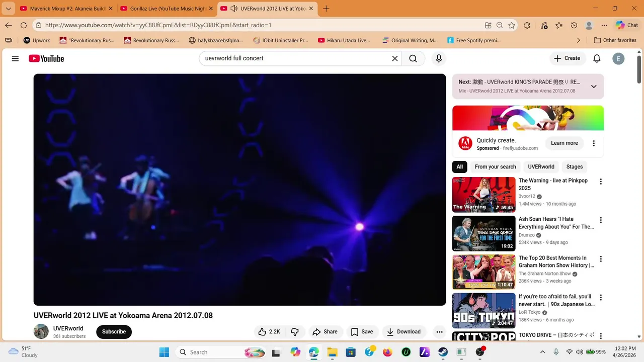Show hidden system tray icons
644x362 pixels.
[x=542, y=352]
